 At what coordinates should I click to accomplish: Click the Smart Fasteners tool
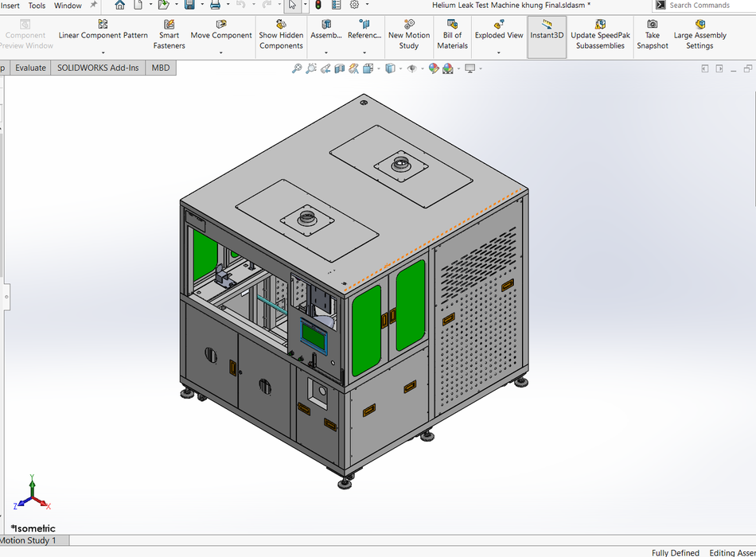point(169,35)
